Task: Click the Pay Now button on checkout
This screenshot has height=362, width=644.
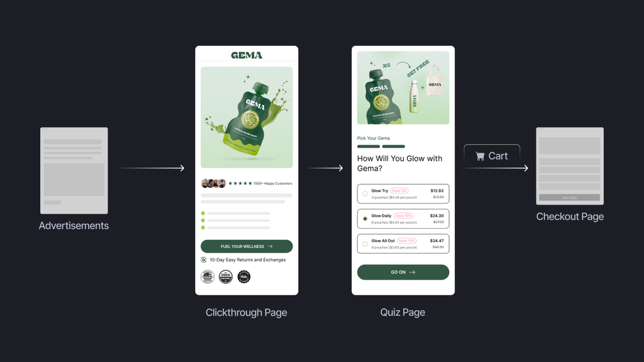Action: coord(569,197)
